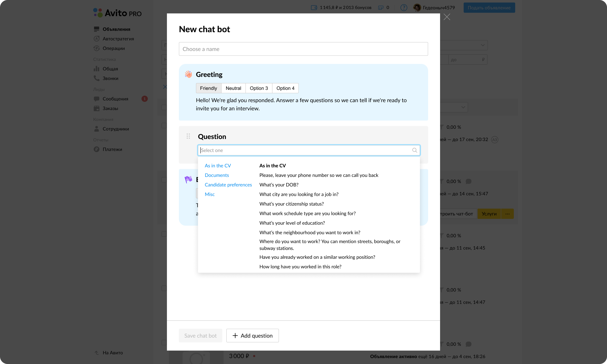This screenshot has width=607, height=364.
Task: Open the Select one question dropdown
Action: click(x=308, y=150)
